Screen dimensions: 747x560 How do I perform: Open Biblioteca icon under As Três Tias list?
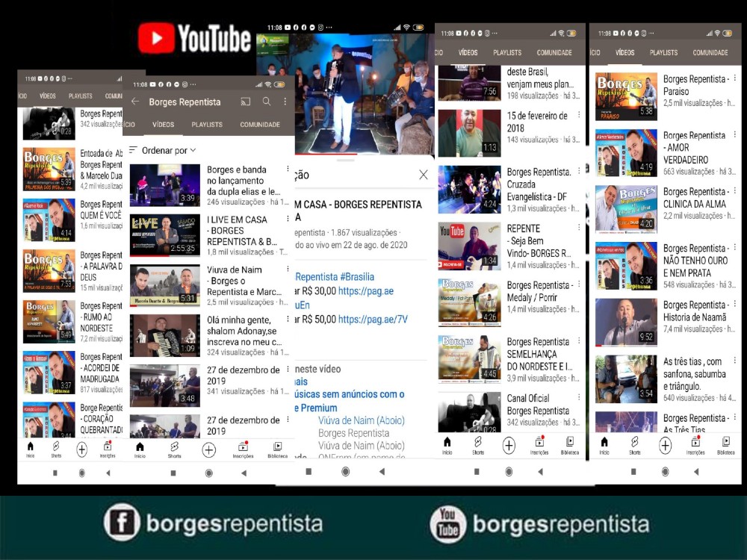click(x=725, y=445)
